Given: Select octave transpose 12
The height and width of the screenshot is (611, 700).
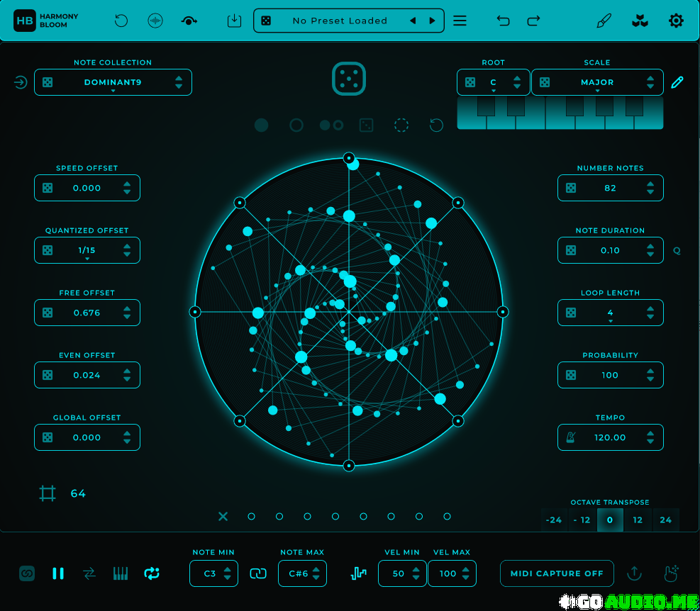Looking at the screenshot, I should pos(638,520).
